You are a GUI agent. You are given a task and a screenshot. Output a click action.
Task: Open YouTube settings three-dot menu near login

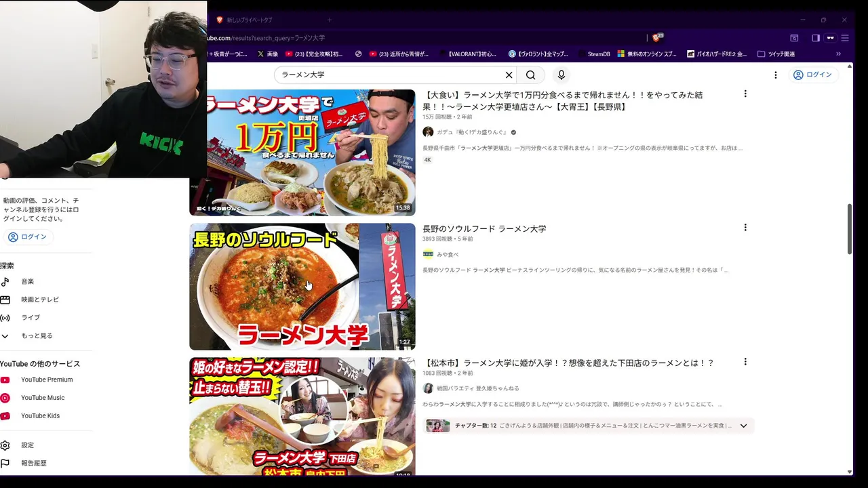[776, 75]
